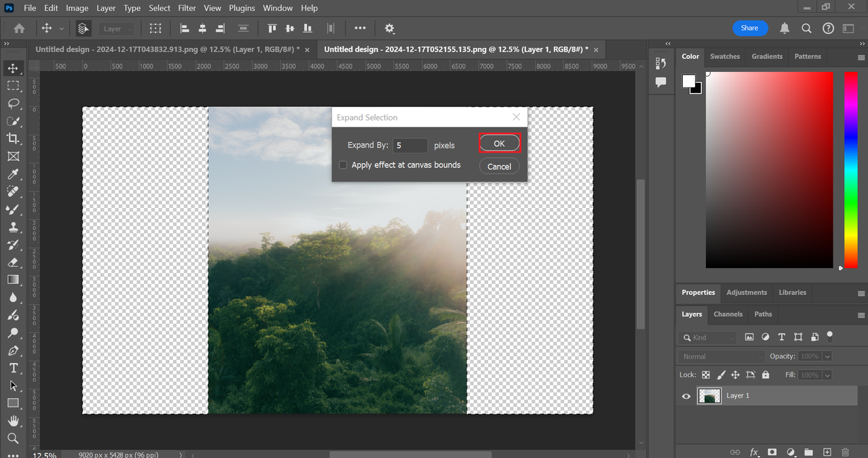Viewport: 868px width, 458px height.
Task: Open the Layers panel flyout menu
Action: 861,315
